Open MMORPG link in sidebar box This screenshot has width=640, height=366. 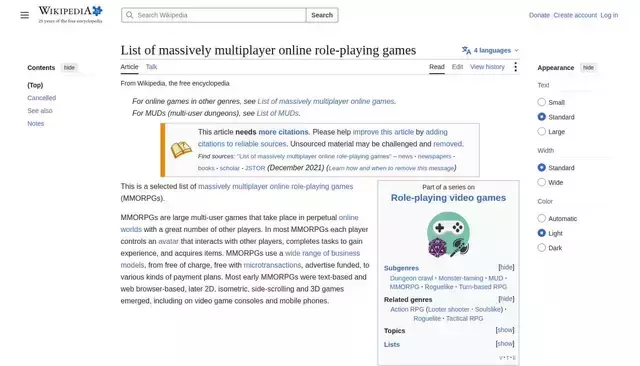pos(404,287)
